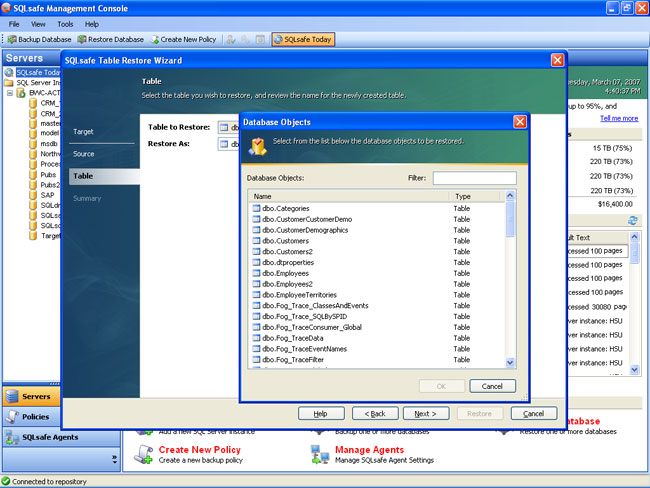This screenshot has height=488, width=650.
Task: Click Backup Database toolbar button
Action: tap(39, 39)
